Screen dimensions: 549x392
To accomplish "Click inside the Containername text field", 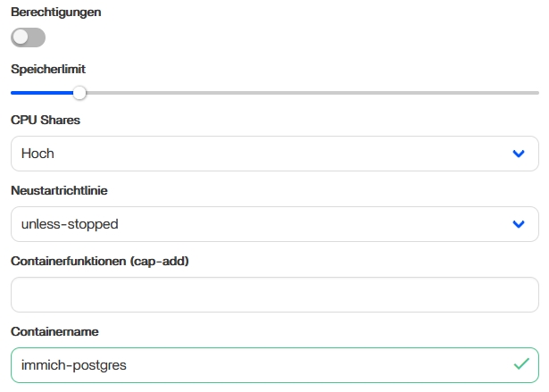I will pos(275,365).
